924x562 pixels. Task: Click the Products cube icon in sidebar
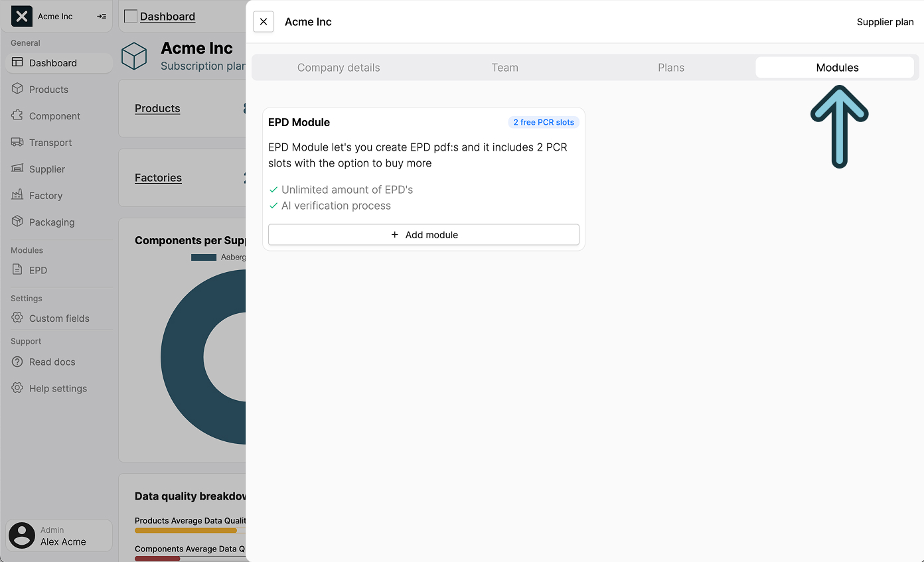click(x=17, y=89)
